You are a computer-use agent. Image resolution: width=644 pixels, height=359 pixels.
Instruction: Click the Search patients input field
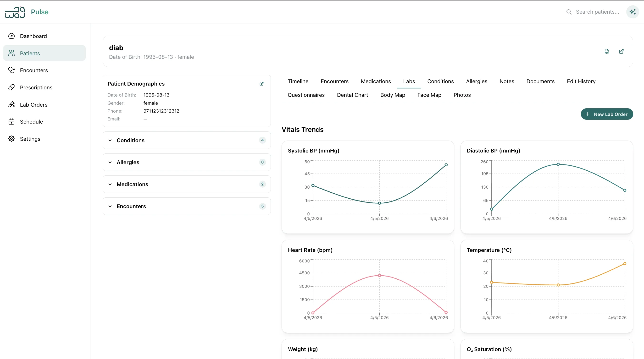598,12
